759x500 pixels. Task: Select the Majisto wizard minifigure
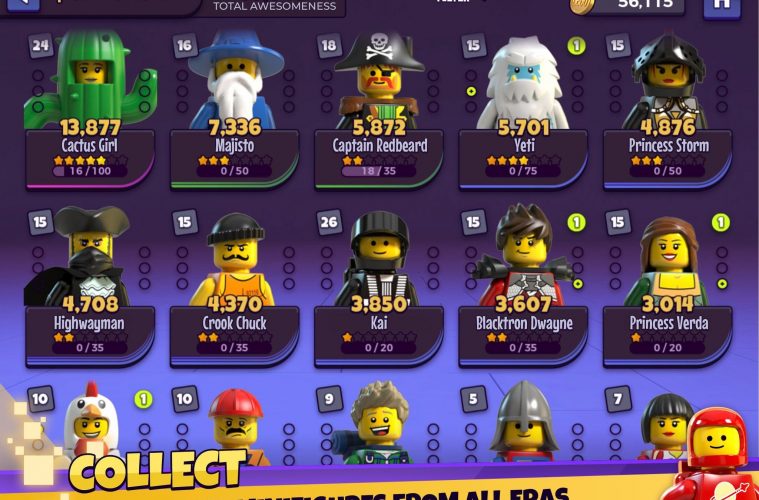point(236,80)
